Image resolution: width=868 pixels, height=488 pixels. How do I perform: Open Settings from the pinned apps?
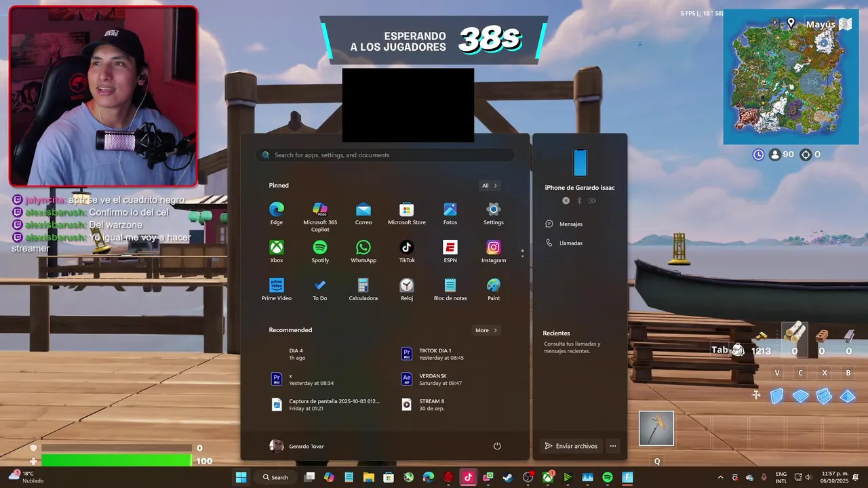[494, 213]
